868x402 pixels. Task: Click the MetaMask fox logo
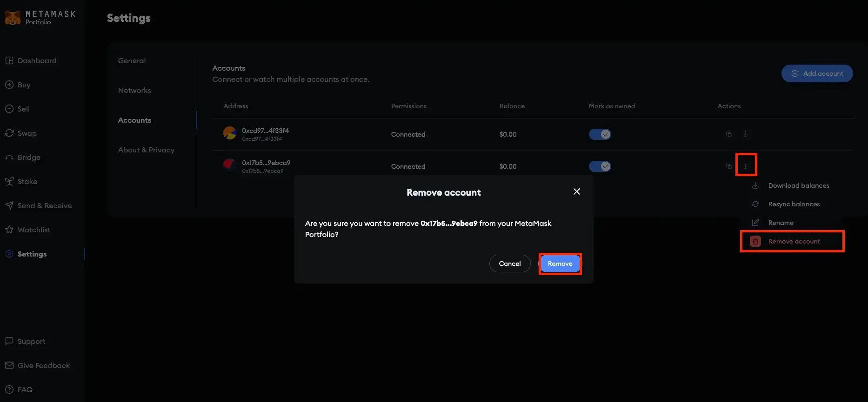click(13, 18)
